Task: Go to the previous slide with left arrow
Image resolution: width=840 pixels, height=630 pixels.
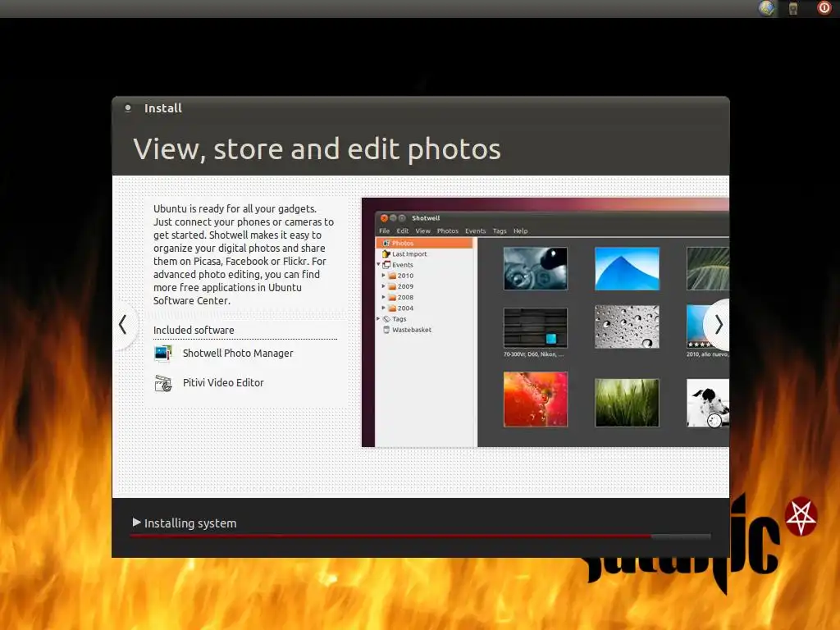Action: 123,325
